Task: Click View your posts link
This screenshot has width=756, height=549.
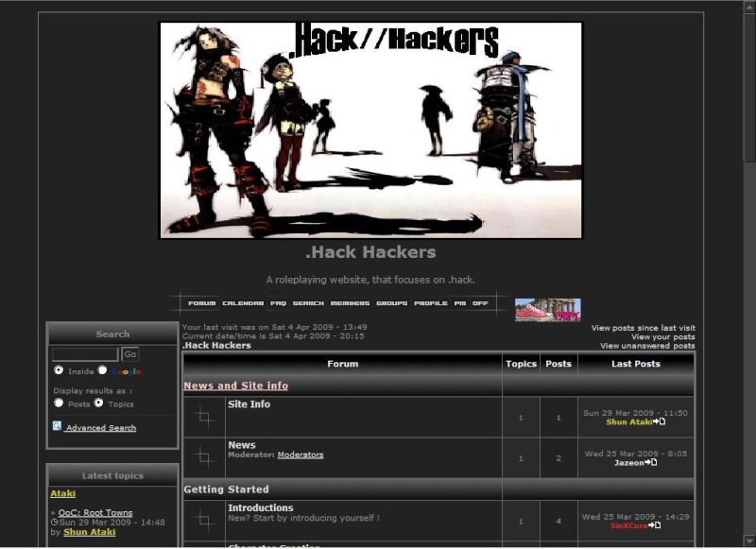Action: tap(663, 337)
